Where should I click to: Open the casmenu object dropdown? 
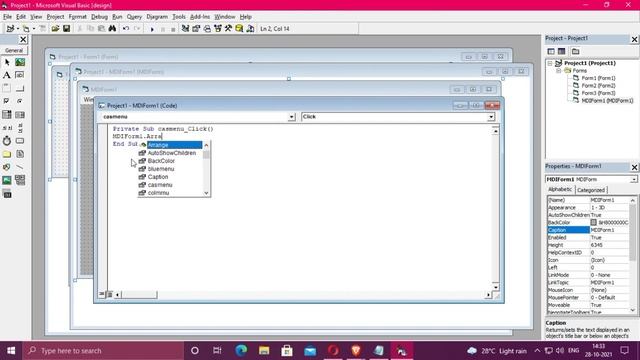(291, 117)
